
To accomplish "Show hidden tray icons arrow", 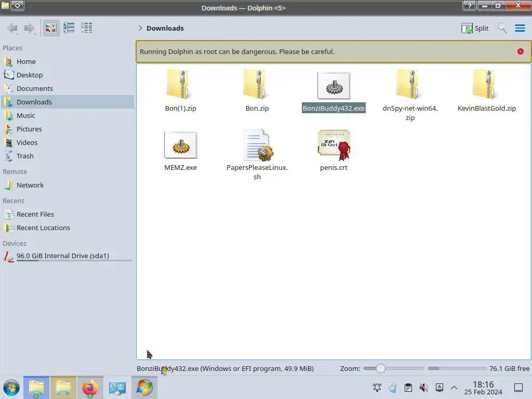I will [x=454, y=388].
